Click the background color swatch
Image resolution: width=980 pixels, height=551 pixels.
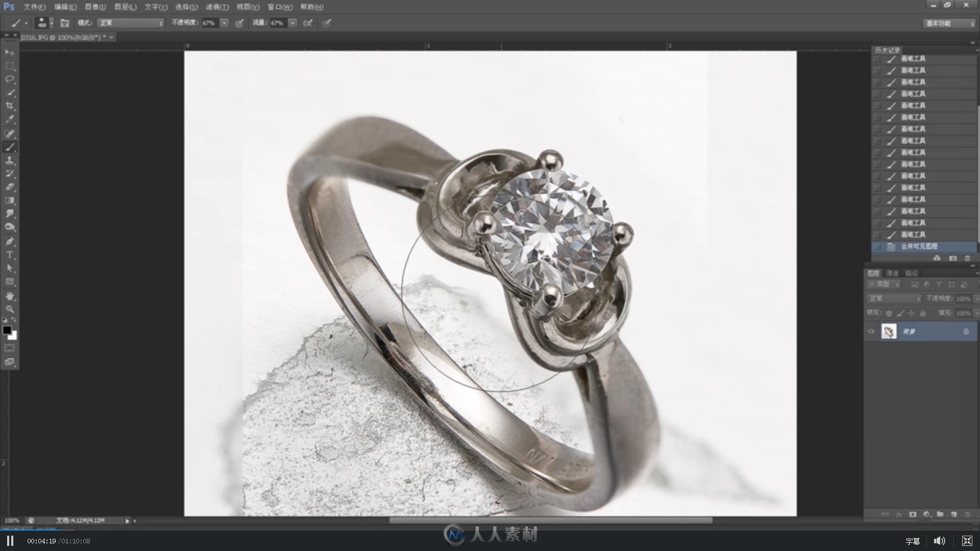[14, 336]
